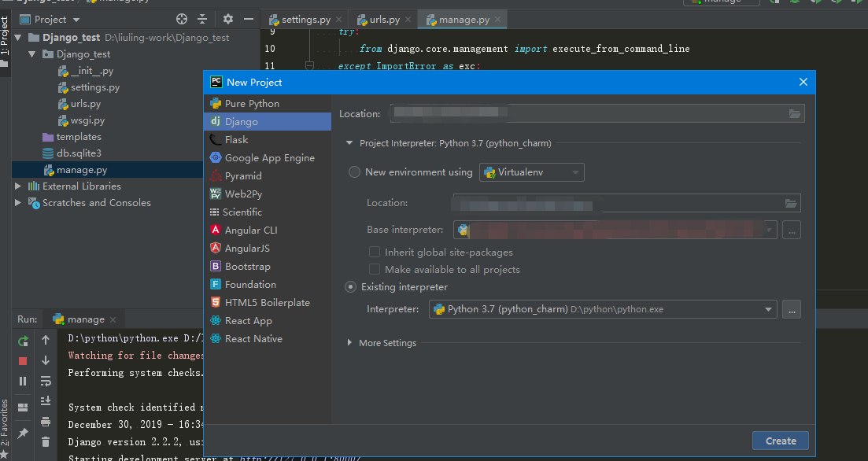Print the Run console output
Image resolution: width=868 pixels, height=461 pixels.
coord(46,422)
